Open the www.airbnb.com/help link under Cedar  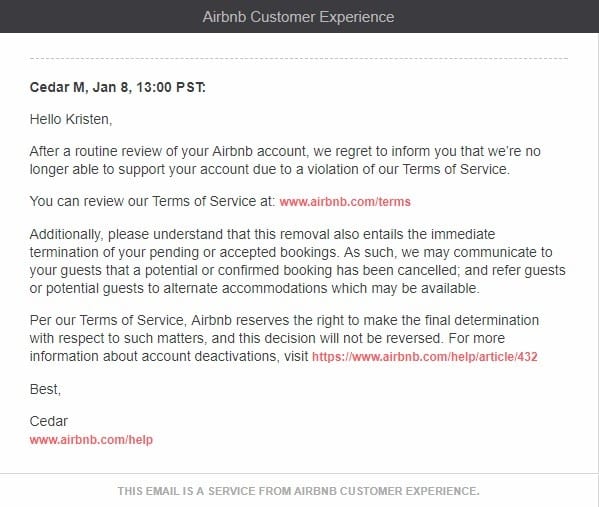(91, 439)
